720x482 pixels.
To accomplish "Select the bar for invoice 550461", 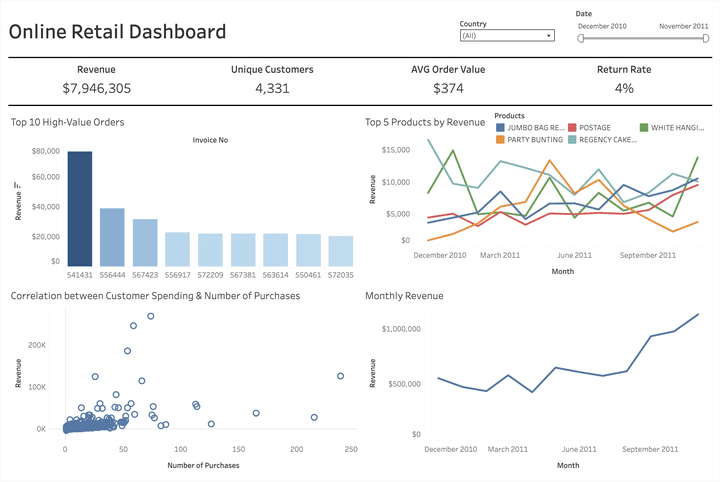I will [x=308, y=250].
